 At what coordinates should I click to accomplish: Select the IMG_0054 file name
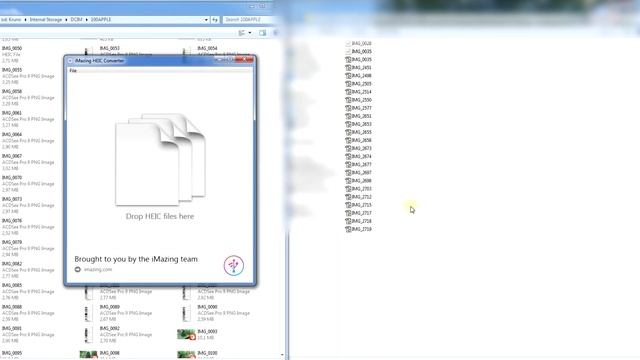click(x=207, y=48)
